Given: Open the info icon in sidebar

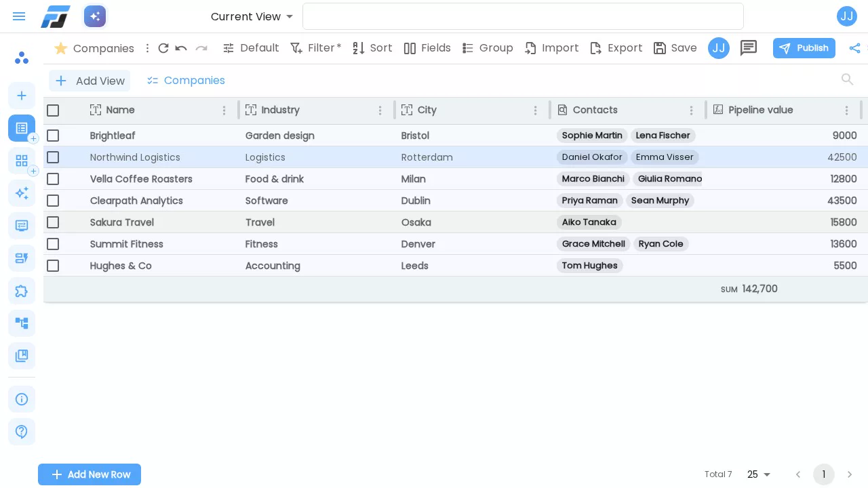Looking at the screenshot, I should [x=22, y=399].
